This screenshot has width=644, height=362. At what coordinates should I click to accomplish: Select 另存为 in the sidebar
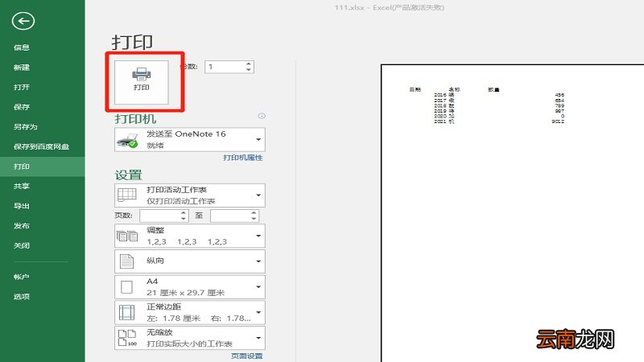(x=26, y=126)
